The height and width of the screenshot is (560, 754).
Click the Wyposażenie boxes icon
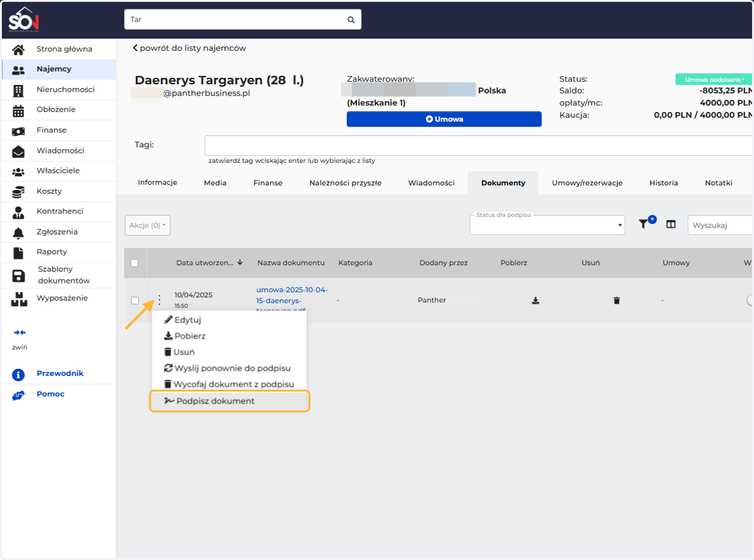pos(19,299)
